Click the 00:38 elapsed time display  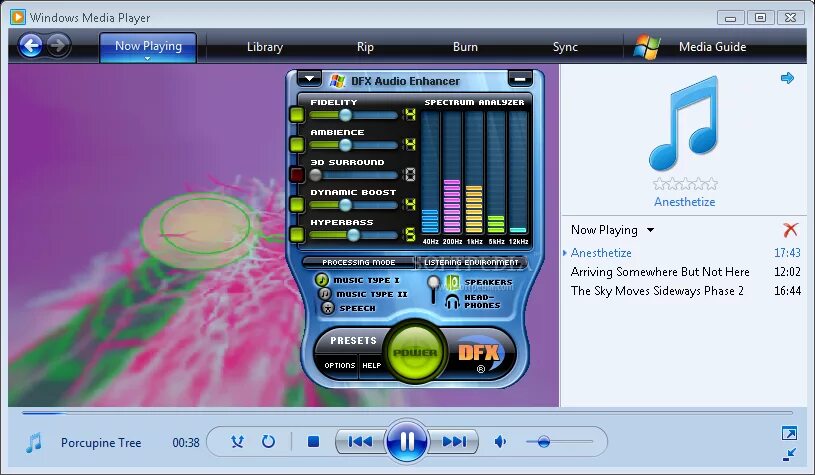pyautogui.click(x=186, y=443)
